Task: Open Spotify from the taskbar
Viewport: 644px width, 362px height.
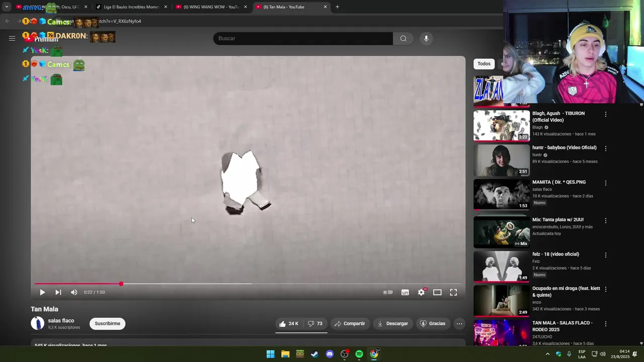Action: click(x=359, y=354)
